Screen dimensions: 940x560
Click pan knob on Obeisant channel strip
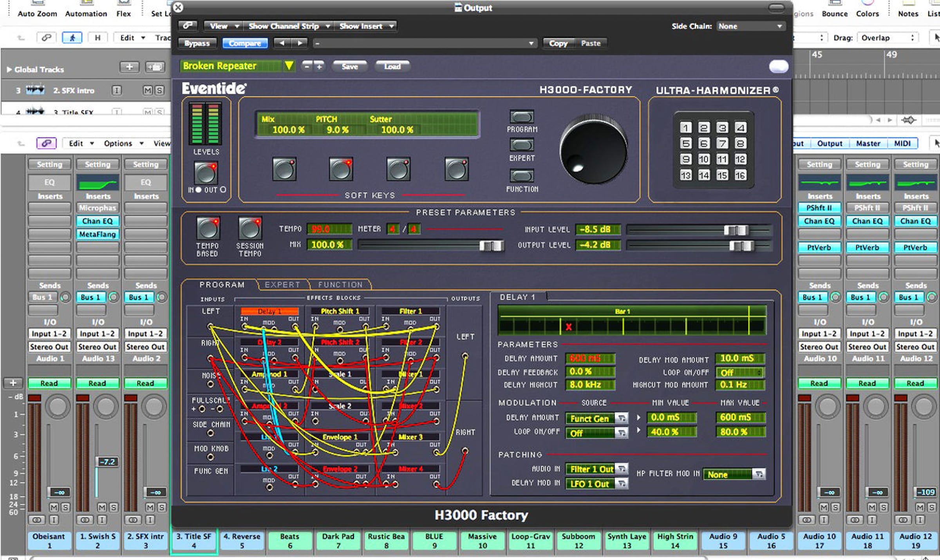[x=58, y=407]
